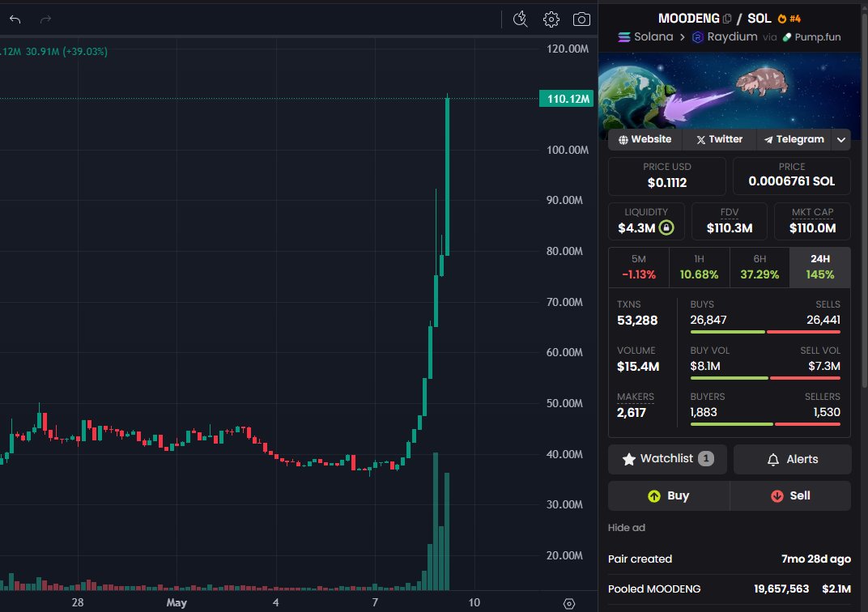
Task: Take chart snapshot with camera icon
Action: click(581, 19)
